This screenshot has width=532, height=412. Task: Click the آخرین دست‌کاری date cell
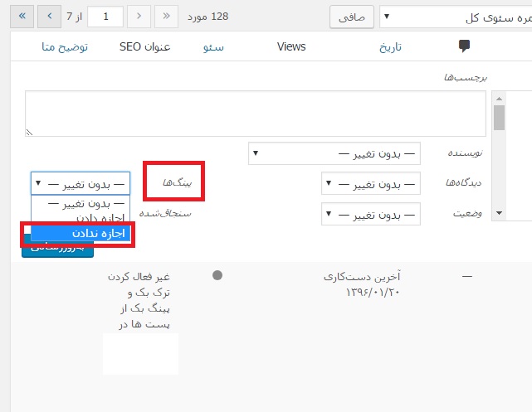pyautogui.click(x=362, y=284)
